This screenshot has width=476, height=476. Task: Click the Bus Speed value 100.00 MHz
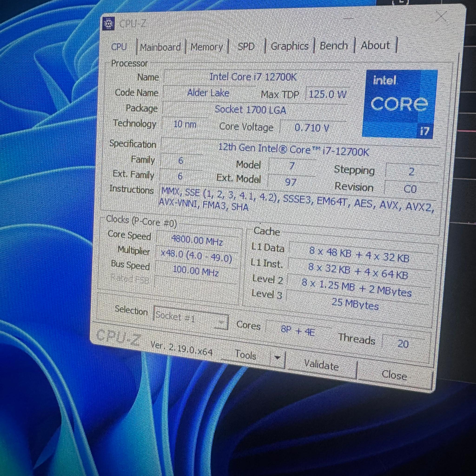tap(196, 271)
